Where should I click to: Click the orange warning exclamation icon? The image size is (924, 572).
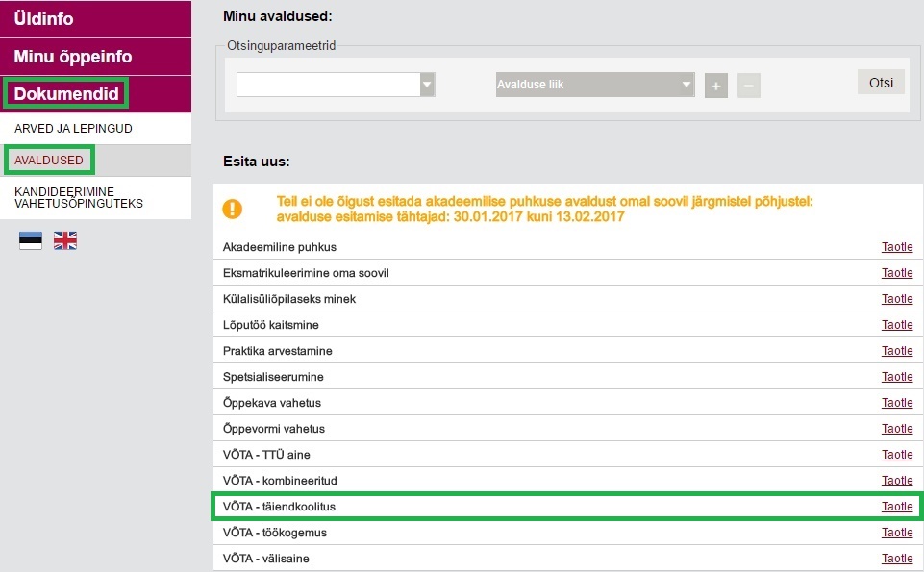point(232,209)
